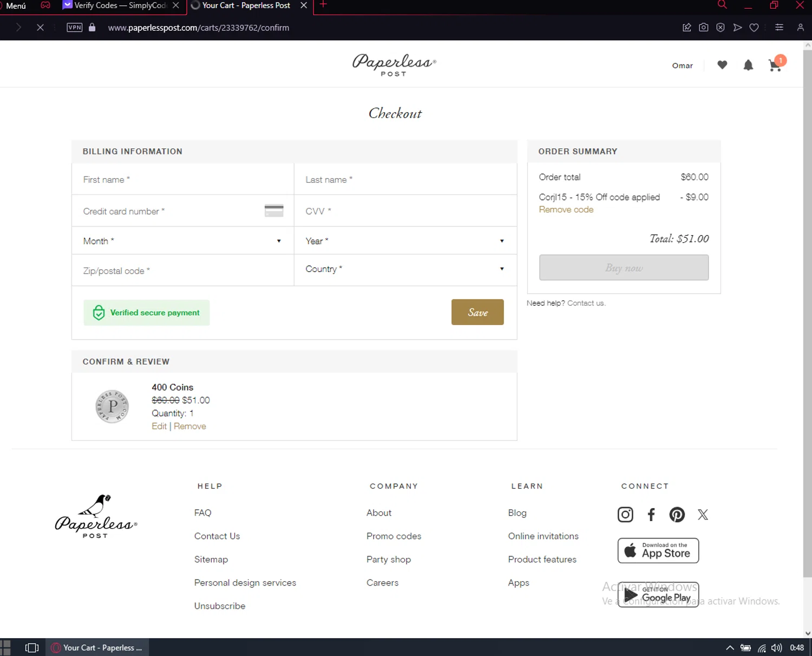This screenshot has height=656, width=812.
Task: Open the shopping cart icon
Action: coord(775,66)
